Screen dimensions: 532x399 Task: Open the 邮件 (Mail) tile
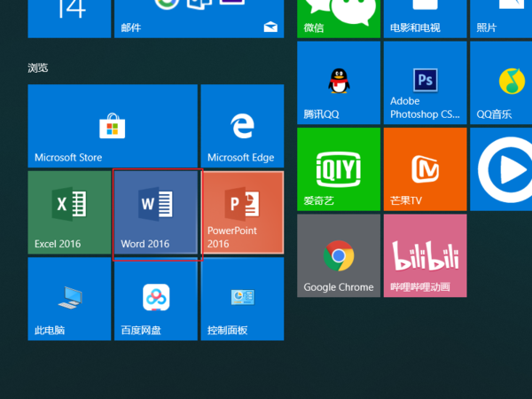click(x=199, y=19)
